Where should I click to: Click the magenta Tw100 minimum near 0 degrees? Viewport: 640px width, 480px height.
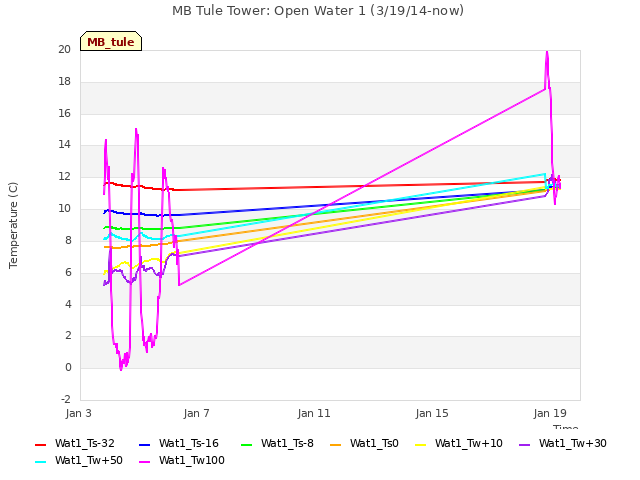(121, 369)
